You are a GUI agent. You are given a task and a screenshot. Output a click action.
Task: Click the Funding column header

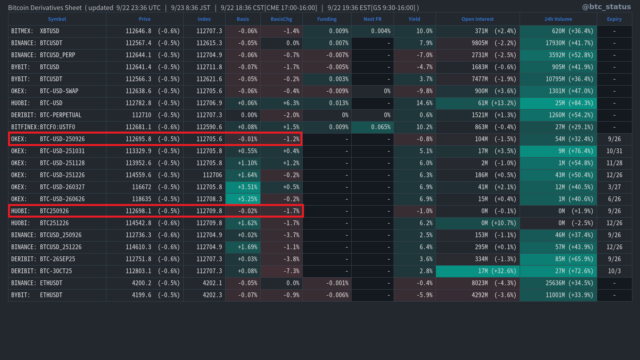pos(327,19)
